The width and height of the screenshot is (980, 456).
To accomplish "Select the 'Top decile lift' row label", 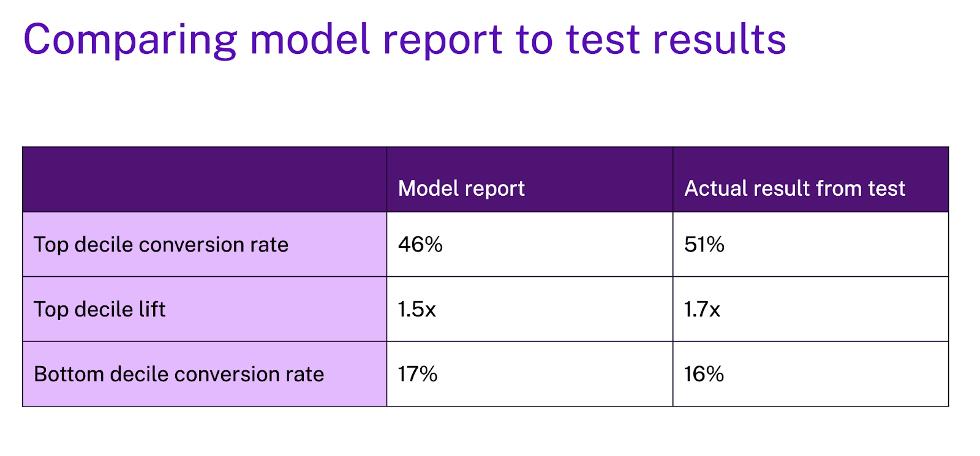I will tap(99, 310).
